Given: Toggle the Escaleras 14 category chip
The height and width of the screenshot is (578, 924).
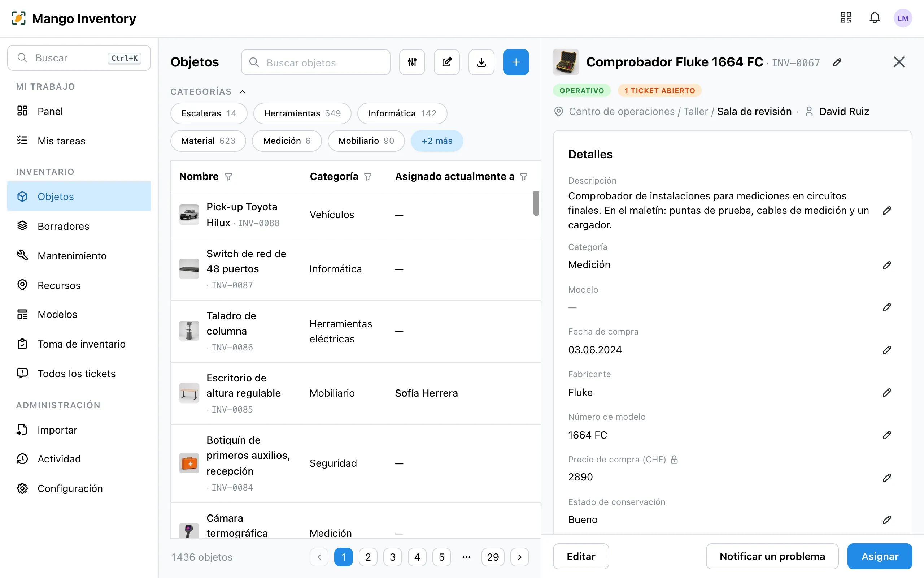Looking at the screenshot, I should click(x=209, y=113).
